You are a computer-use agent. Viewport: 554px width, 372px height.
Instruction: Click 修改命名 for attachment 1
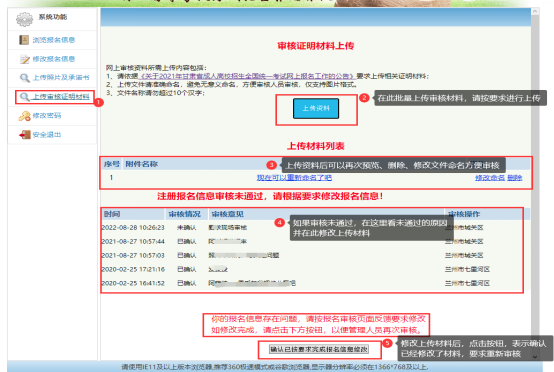[x=490, y=178]
